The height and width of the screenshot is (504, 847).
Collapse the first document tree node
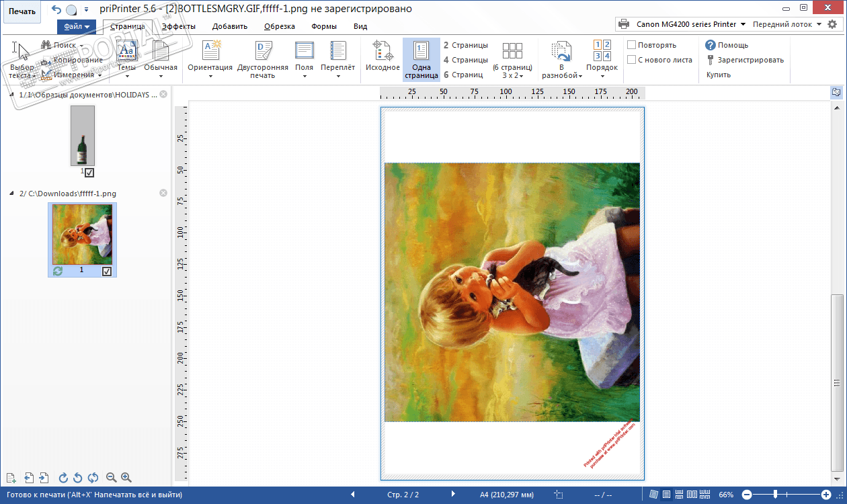coord(11,95)
